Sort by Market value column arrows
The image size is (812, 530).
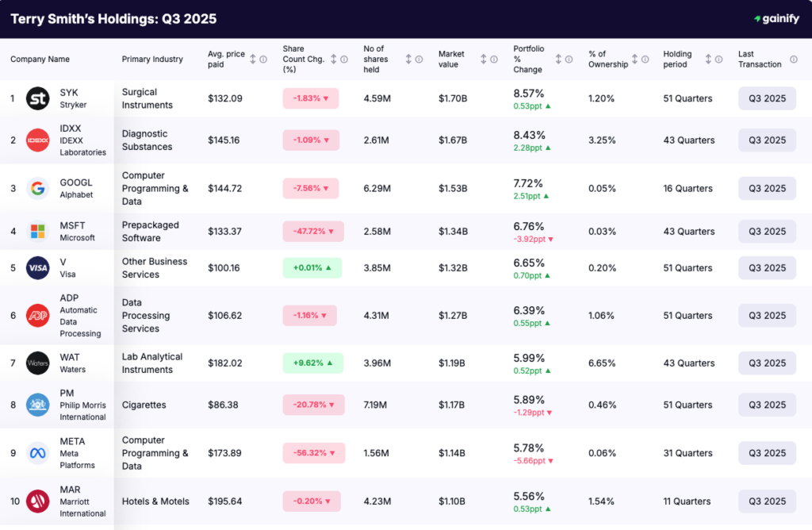pyautogui.click(x=483, y=60)
